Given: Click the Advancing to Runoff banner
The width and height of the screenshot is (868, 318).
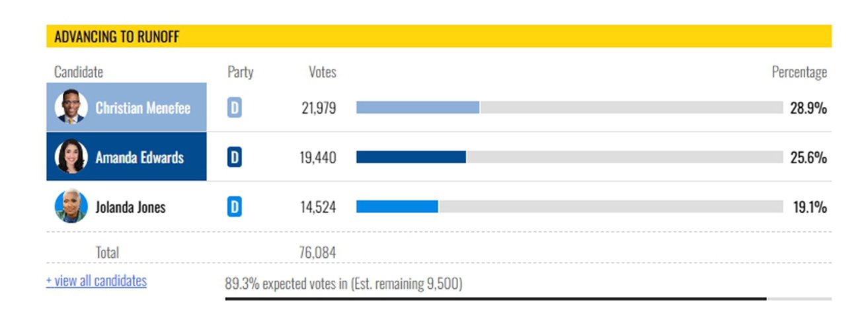Looking at the screenshot, I should click(438, 36).
